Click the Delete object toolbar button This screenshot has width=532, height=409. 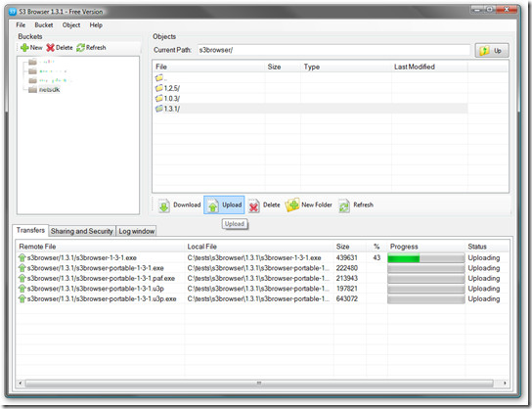pos(264,205)
